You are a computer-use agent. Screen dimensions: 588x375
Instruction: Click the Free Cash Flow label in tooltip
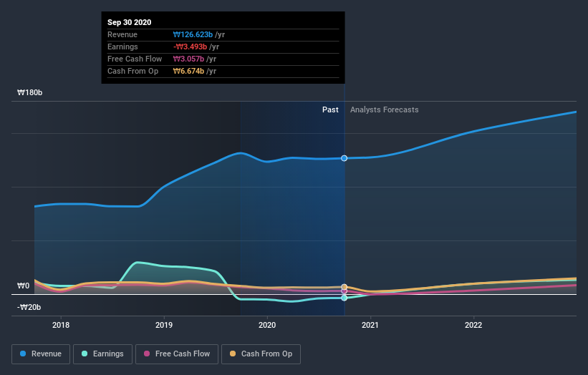point(135,59)
